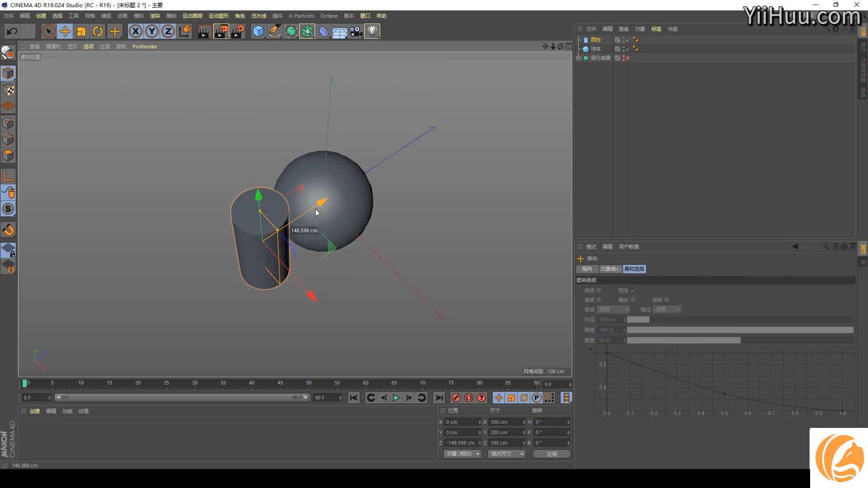Image resolution: width=868 pixels, height=488 pixels.
Task: Switch to Polygons mode in left sidebar
Action: pos(8,155)
